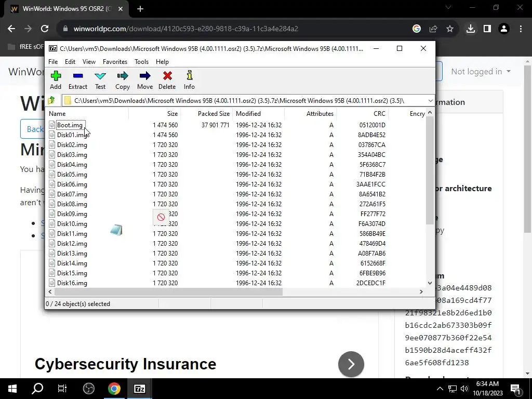
Task: Open the Help menu
Action: [x=162, y=62]
